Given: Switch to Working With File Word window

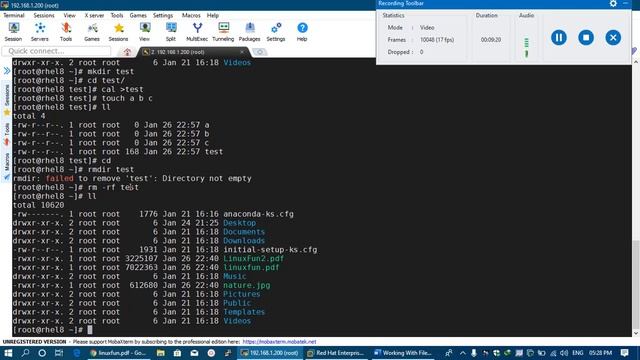Looking at the screenshot, I should pyautogui.click(x=403, y=353).
